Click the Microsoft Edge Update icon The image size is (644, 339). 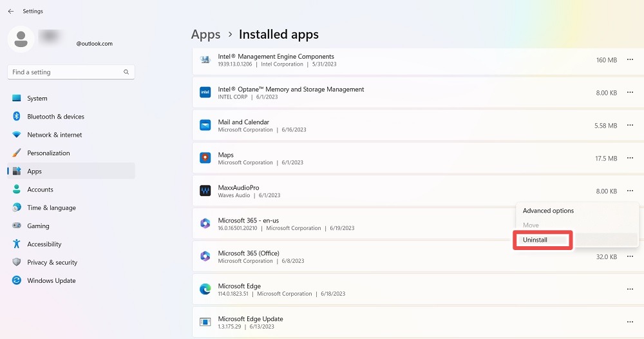click(x=205, y=322)
